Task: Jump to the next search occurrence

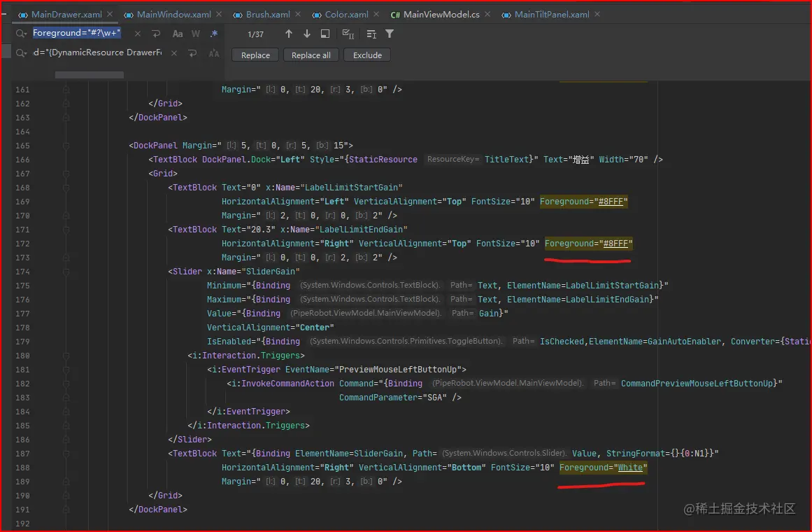Action: click(307, 34)
